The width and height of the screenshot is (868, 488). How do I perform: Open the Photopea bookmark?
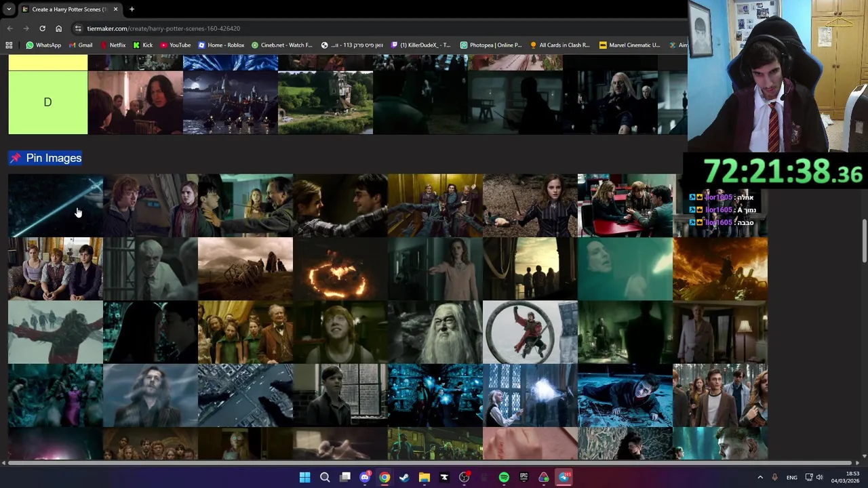pyautogui.click(x=491, y=45)
